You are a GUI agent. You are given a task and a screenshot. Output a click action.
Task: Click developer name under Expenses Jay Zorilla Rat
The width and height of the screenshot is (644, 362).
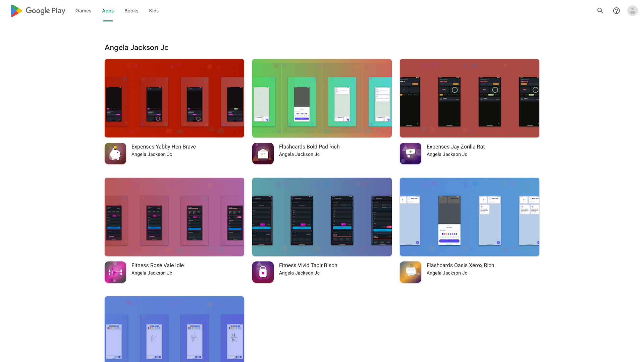(447, 155)
